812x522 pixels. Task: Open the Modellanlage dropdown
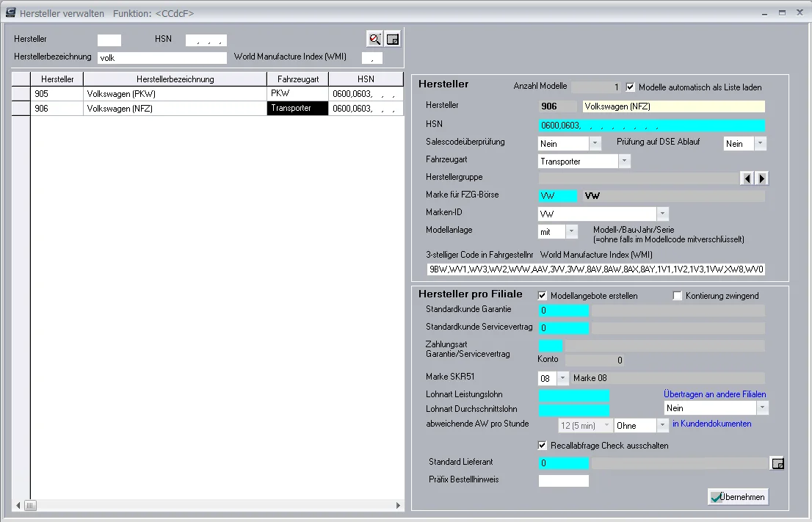point(571,231)
